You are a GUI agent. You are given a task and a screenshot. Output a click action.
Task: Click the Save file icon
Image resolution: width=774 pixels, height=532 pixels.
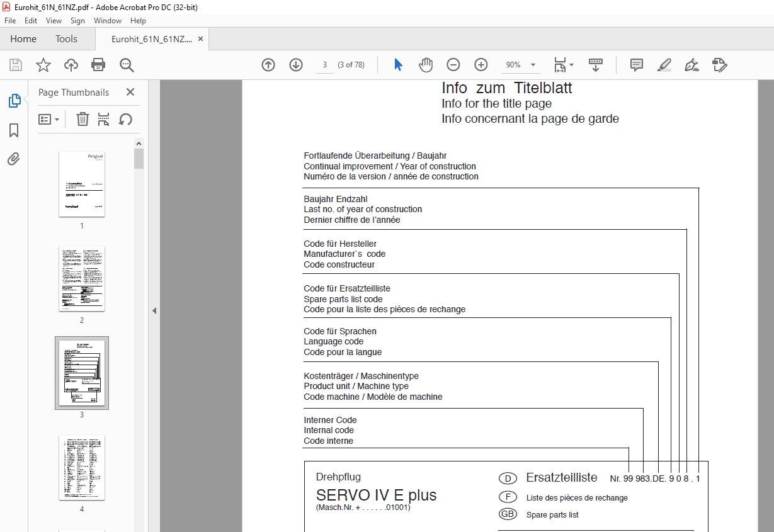coord(16,65)
